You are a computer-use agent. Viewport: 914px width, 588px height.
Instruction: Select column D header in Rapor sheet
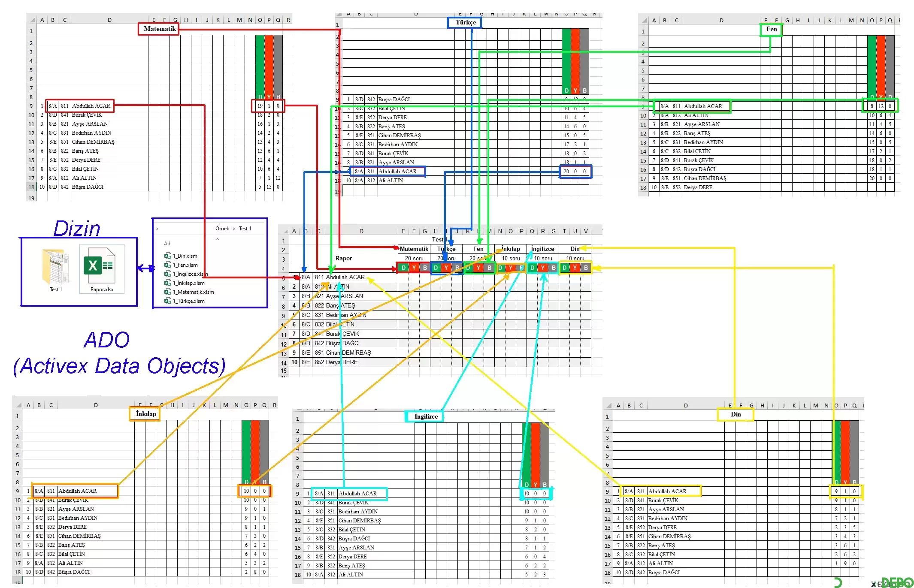(x=361, y=231)
